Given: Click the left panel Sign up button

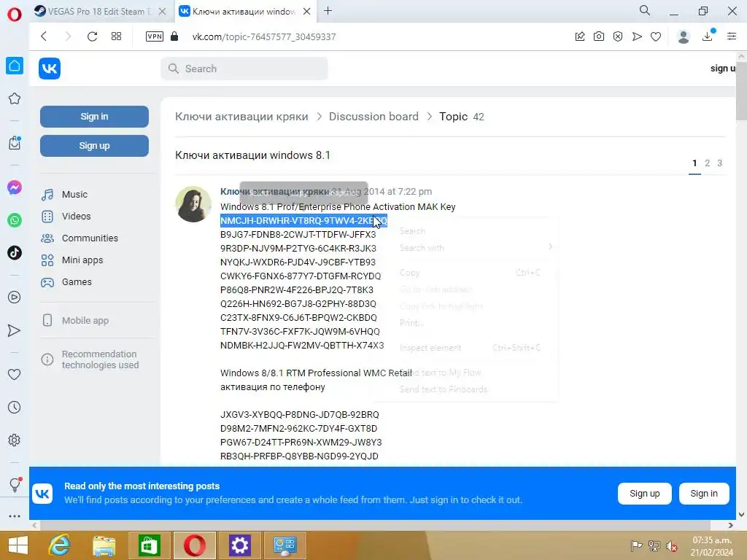Looking at the screenshot, I should [94, 146].
